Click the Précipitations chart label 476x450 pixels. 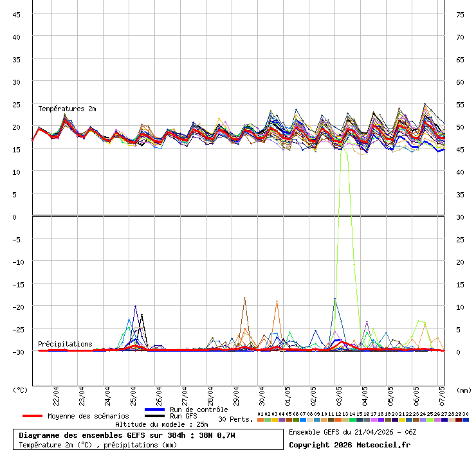point(65,344)
